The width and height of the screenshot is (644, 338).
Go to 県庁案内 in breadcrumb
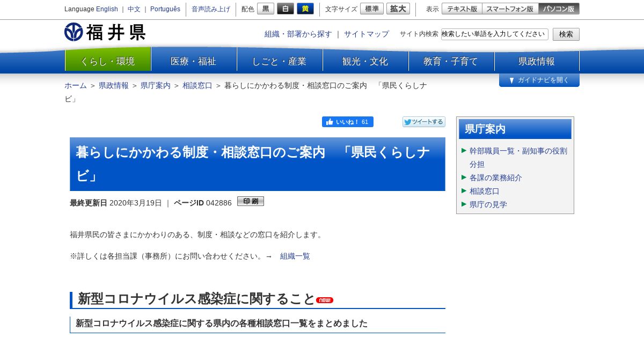[156, 85]
